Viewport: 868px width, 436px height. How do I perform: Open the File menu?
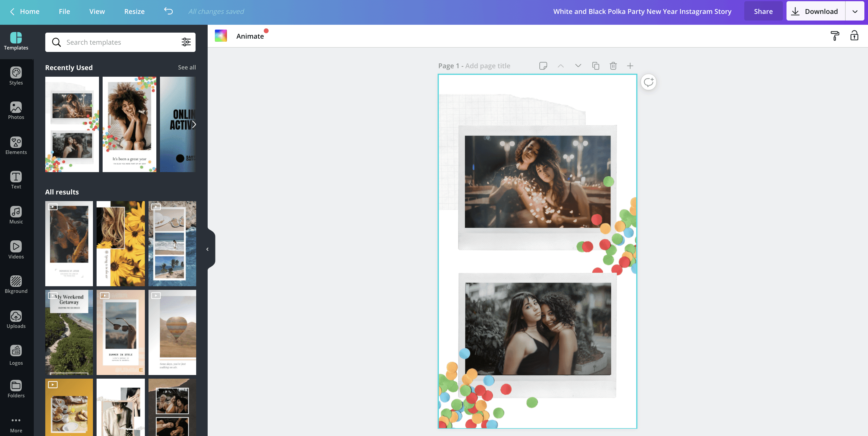pos(64,11)
